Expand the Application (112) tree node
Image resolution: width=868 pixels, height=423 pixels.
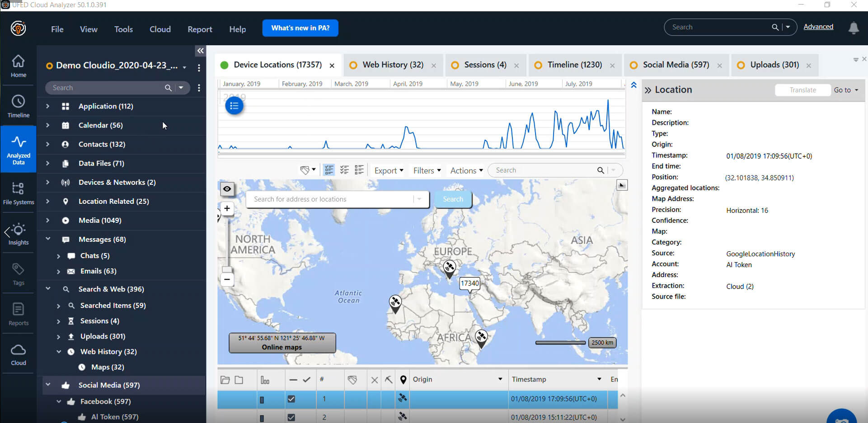[47, 106]
